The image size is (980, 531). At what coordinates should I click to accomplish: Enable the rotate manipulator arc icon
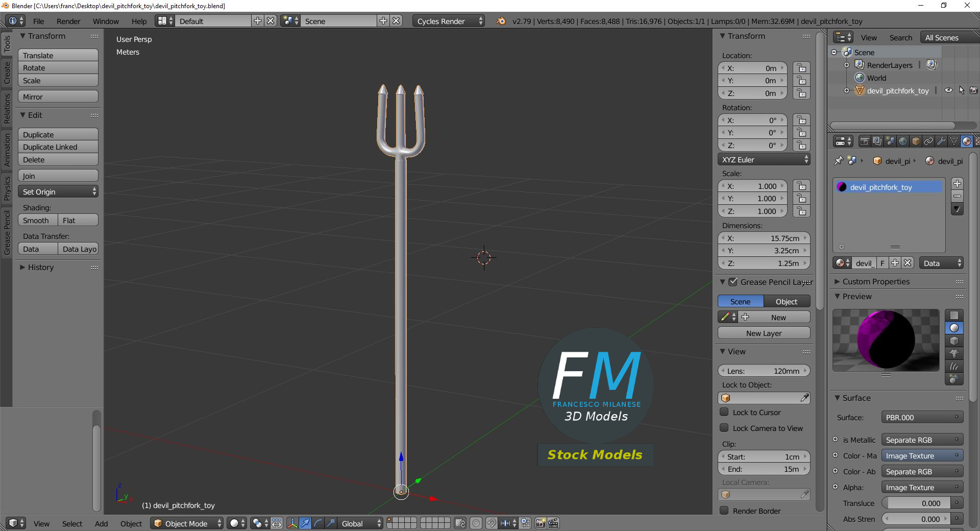(318, 523)
